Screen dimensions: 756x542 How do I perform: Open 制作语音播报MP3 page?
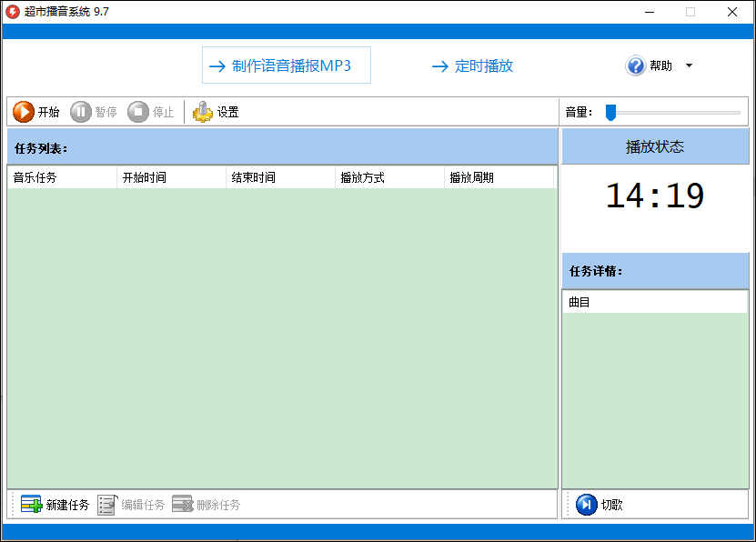pyautogui.click(x=286, y=65)
